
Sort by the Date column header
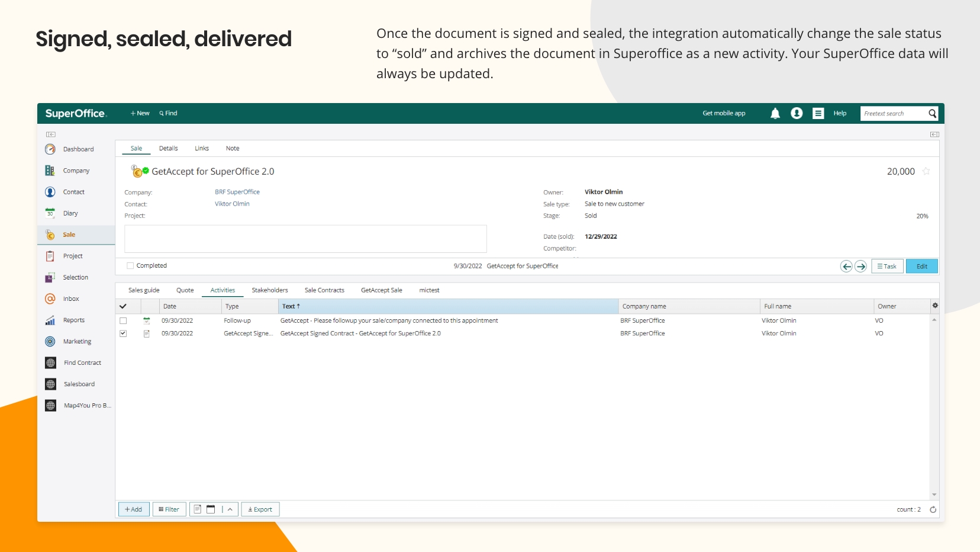pos(190,306)
